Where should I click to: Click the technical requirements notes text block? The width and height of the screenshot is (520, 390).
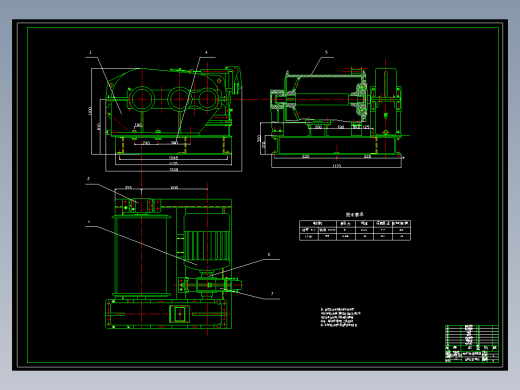[x=340, y=317]
